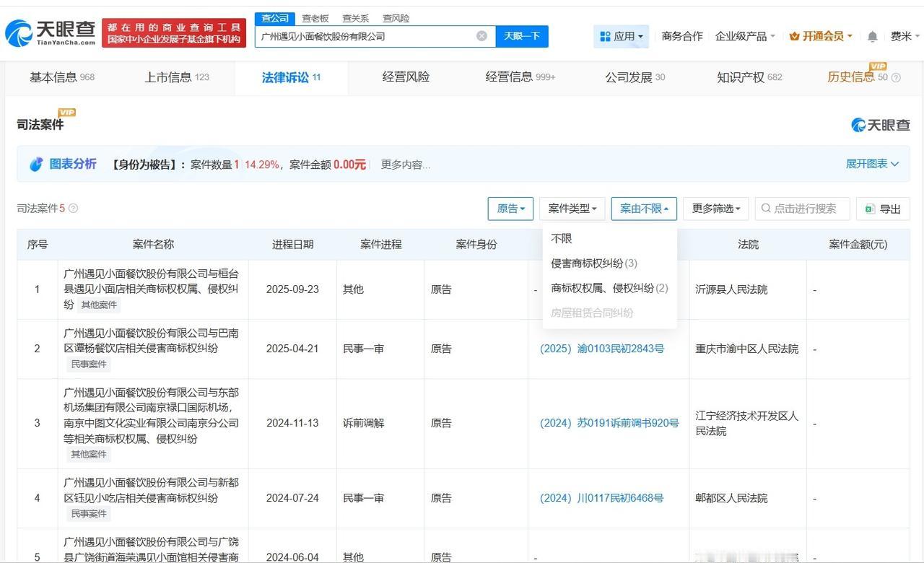Open the 费米 user menu
The width and height of the screenshot is (924, 563).
(905, 36)
